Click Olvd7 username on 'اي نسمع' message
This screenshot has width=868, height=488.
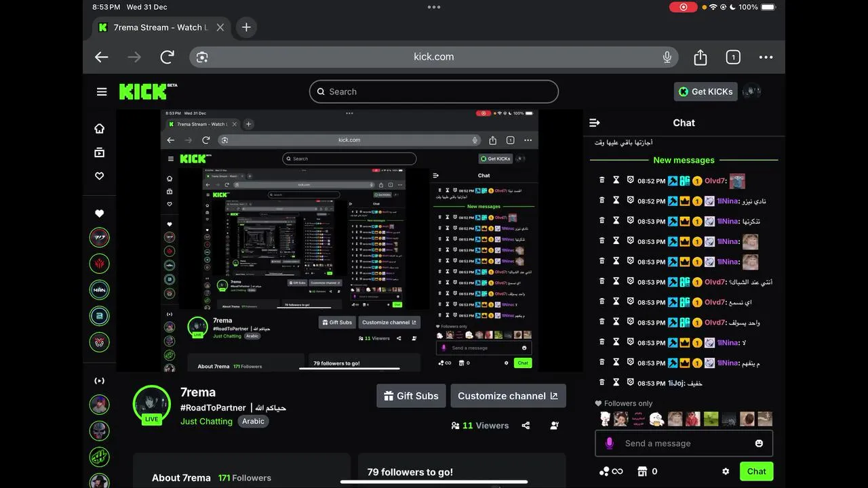pyautogui.click(x=715, y=302)
